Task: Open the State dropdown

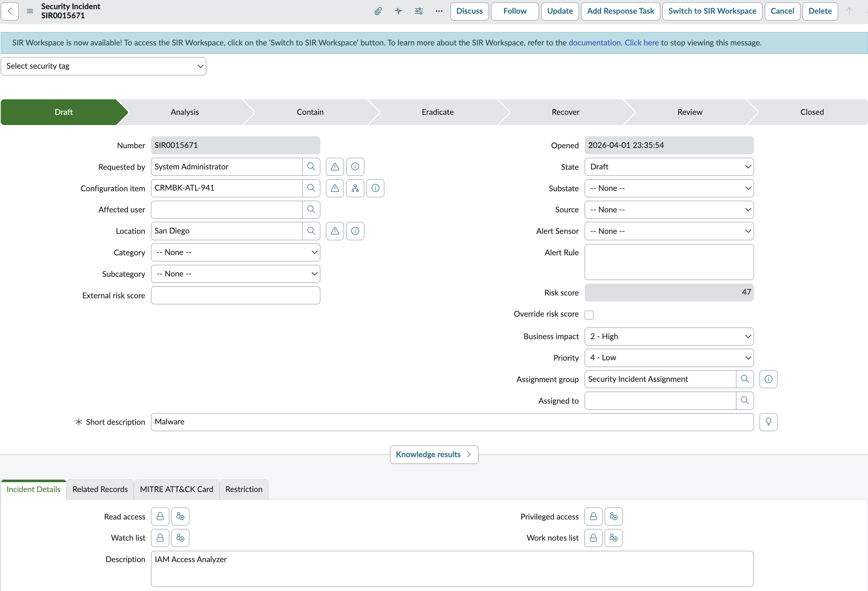Action: [x=669, y=167]
